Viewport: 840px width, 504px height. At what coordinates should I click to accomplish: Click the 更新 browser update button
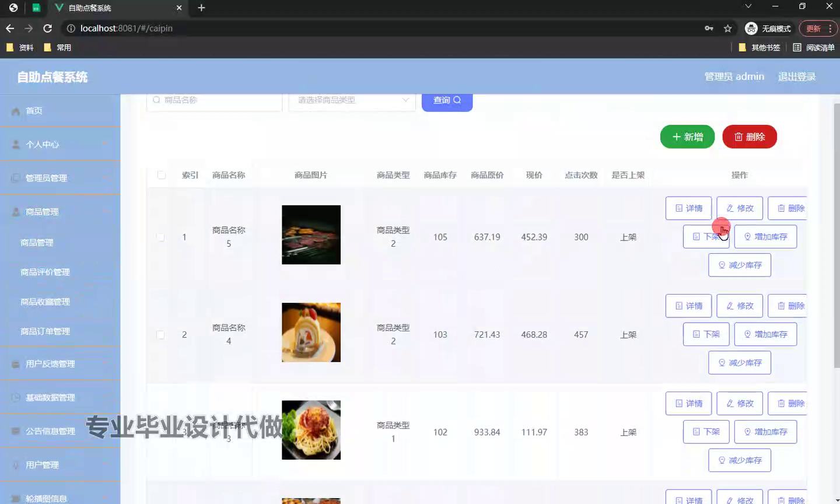point(818,28)
